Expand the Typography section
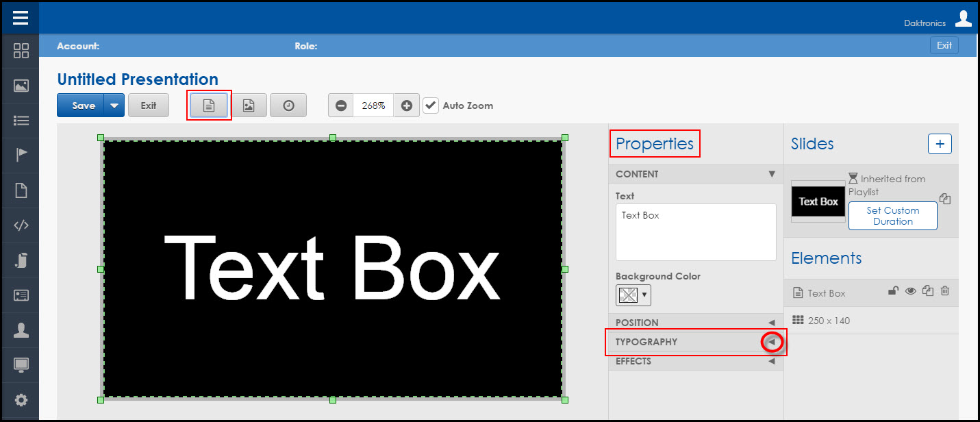Image resolution: width=980 pixels, height=422 pixels. (x=772, y=342)
